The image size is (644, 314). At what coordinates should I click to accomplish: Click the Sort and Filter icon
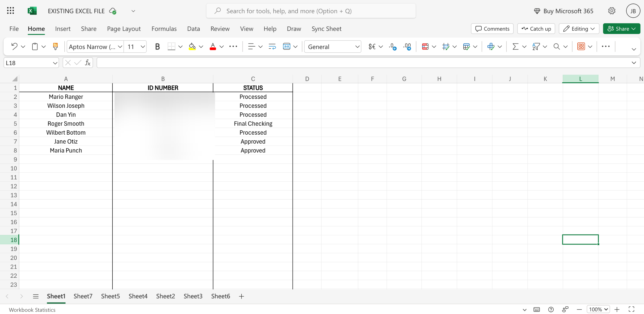point(536,47)
